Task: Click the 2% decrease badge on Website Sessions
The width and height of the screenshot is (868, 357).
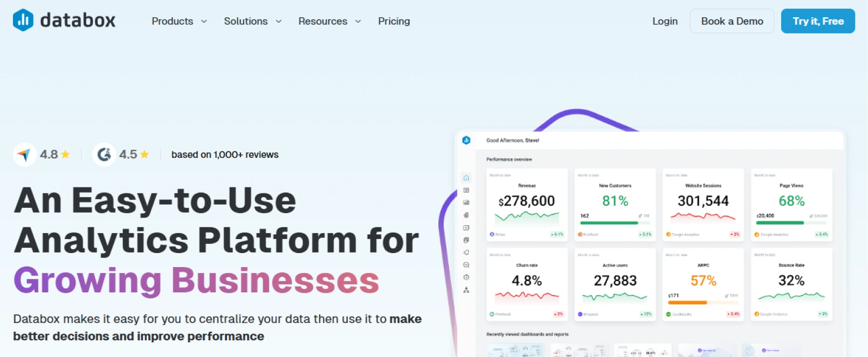Action: point(735,234)
